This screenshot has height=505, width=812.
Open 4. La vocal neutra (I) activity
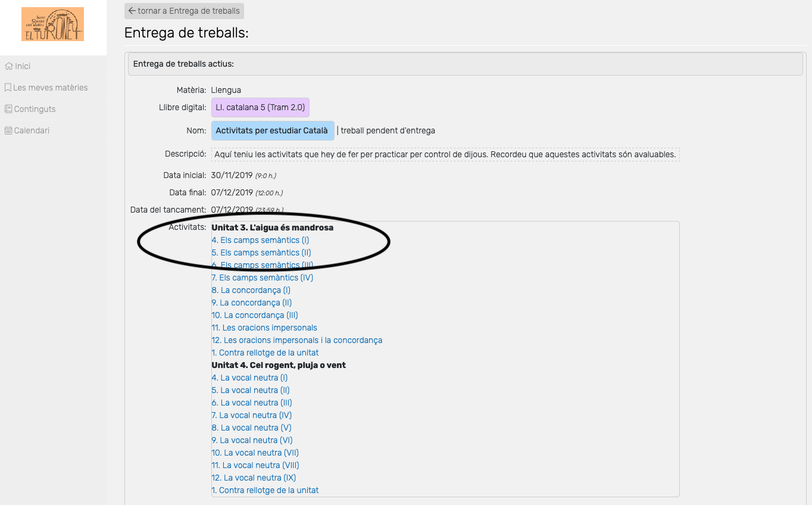click(x=249, y=378)
